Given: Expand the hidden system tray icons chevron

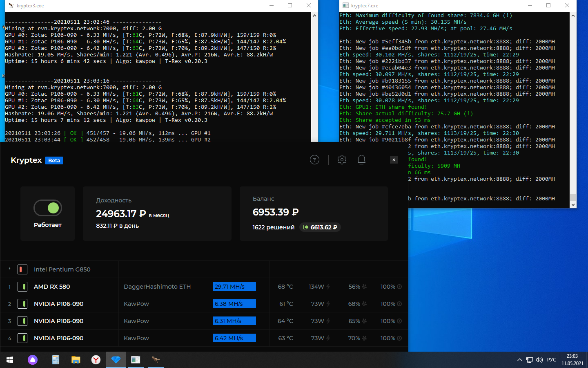Looking at the screenshot, I should pos(519,360).
